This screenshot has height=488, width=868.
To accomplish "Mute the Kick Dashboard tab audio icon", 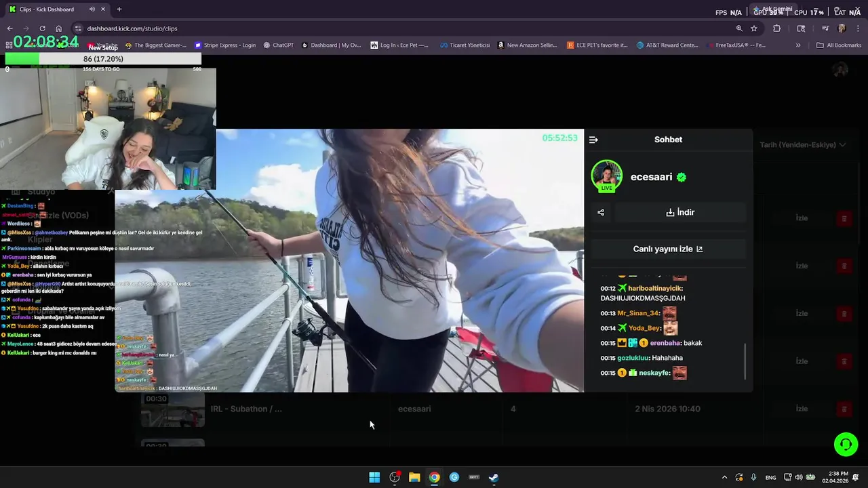I will click(92, 9).
